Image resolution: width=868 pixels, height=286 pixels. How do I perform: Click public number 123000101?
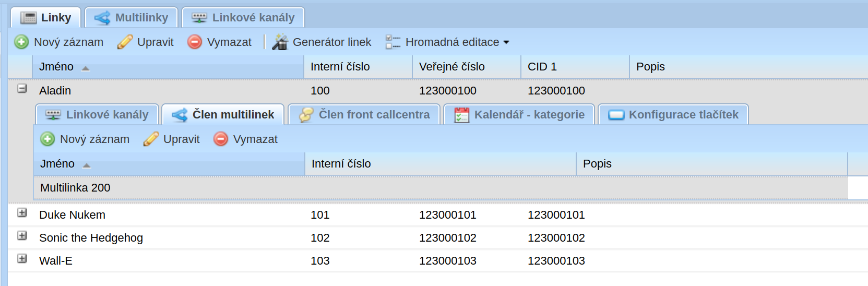pyautogui.click(x=448, y=215)
